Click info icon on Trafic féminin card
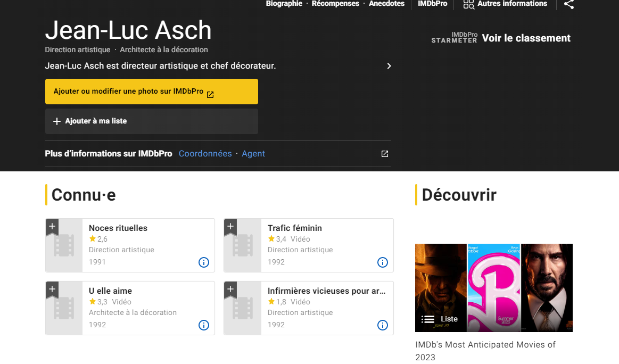The image size is (619, 364). [383, 262]
